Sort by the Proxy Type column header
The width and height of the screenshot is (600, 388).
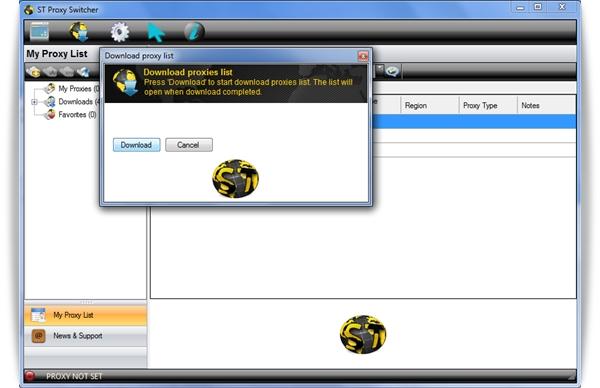(x=488, y=105)
